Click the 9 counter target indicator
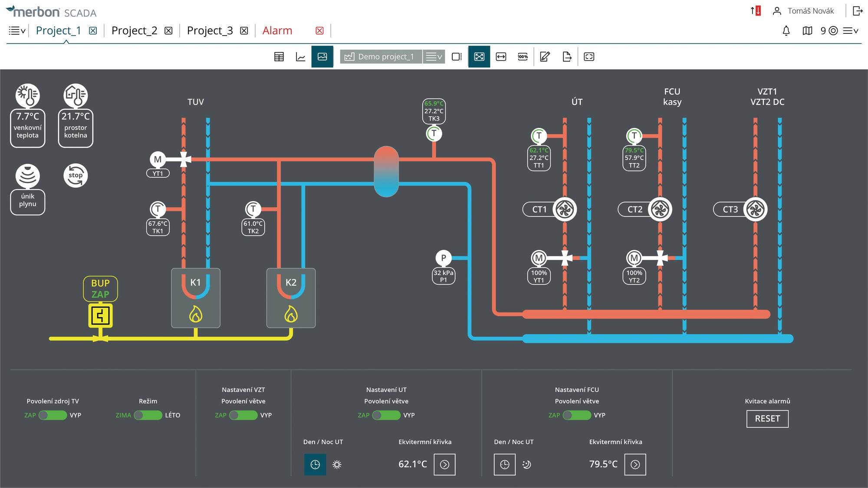 click(829, 31)
